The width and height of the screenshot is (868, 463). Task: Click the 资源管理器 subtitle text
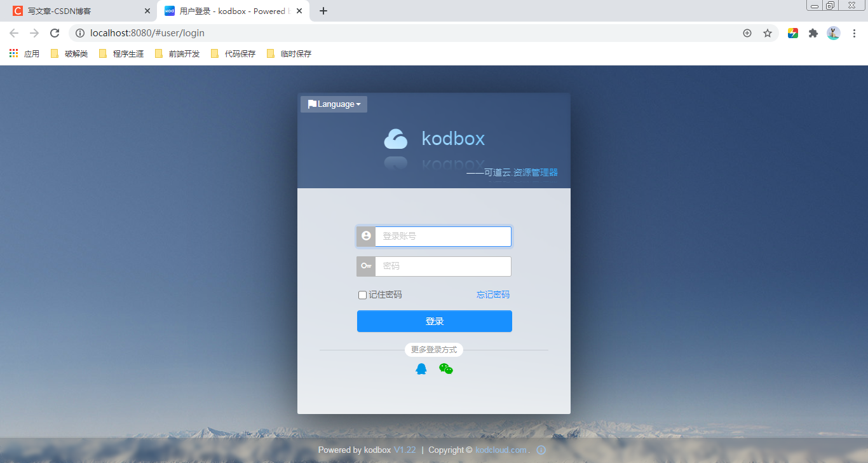pos(536,172)
